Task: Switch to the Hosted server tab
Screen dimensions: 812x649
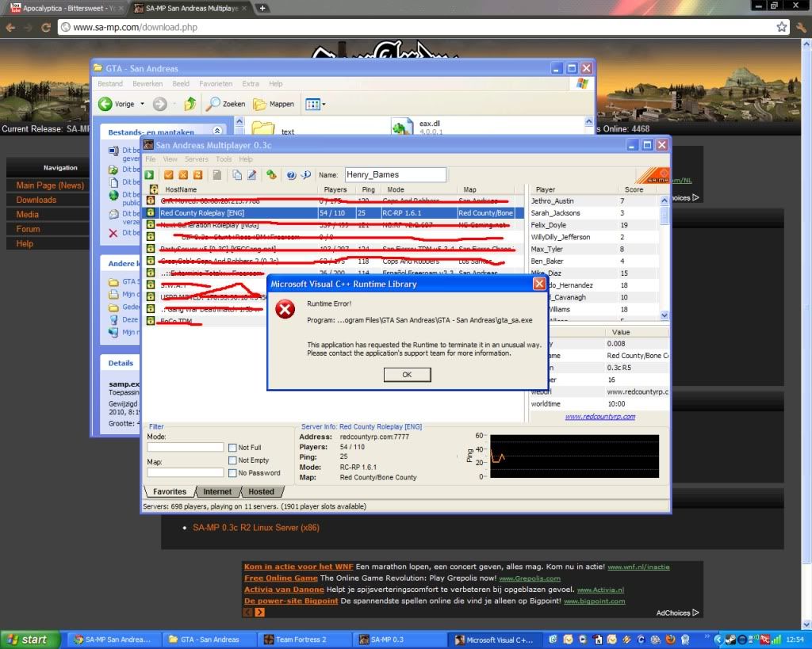Action: click(x=261, y=491)
